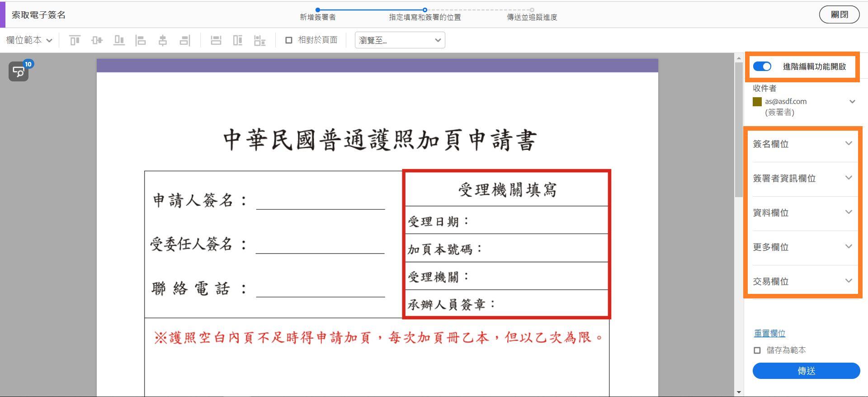The height and width of the screenshot is (397, 868).
Task: Click the olive recipient color swatch
Action: [757, 102]
